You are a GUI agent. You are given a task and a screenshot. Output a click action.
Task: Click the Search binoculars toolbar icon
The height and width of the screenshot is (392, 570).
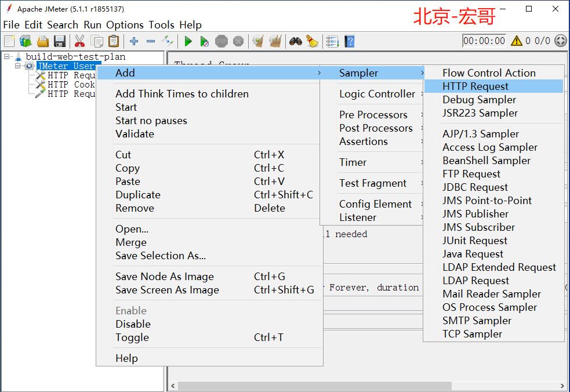(x=296, y=41)
